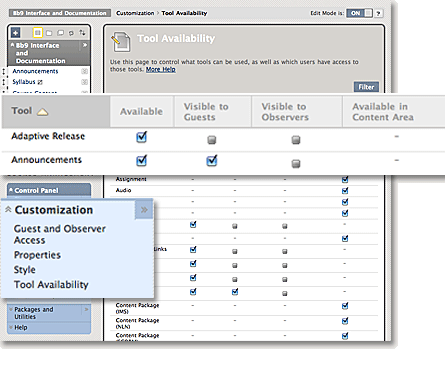Switch to folder view icon in course menu
The image size is (445, 366).
[49, 33]
